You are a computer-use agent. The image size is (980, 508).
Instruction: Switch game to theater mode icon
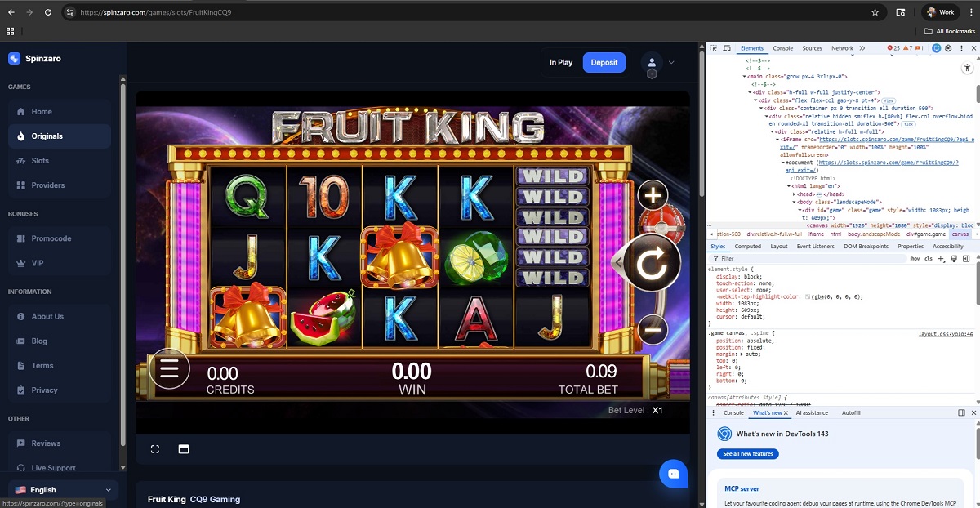[x=184, y=449]
